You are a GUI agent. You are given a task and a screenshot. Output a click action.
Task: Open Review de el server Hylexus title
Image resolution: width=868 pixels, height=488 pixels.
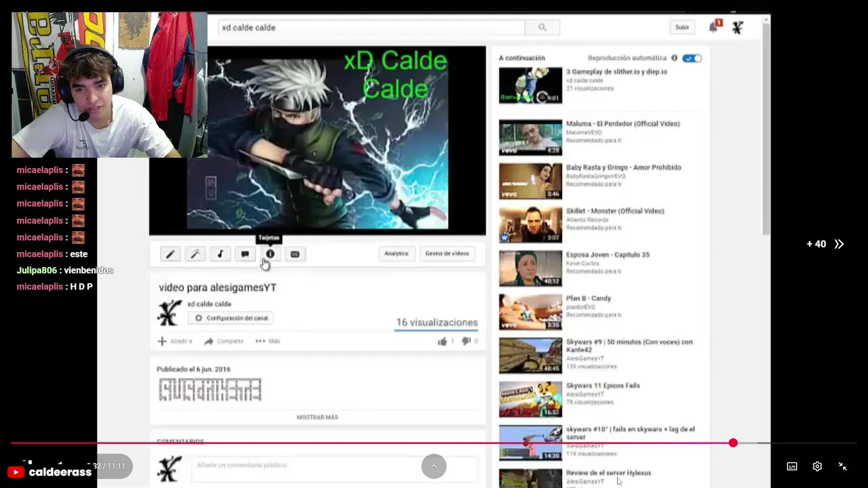[608, 473]
